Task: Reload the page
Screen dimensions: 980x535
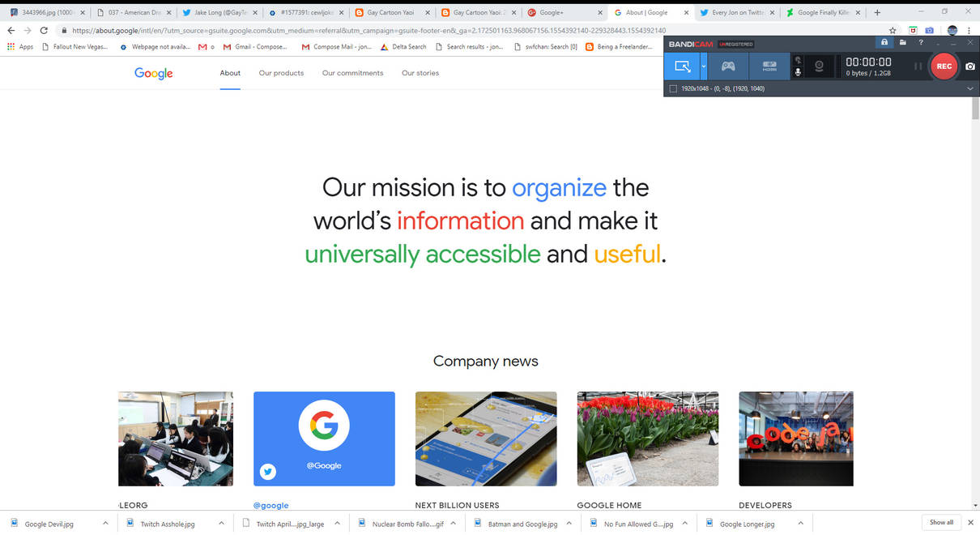Action: pyautogui.click(x=45, y=30)
